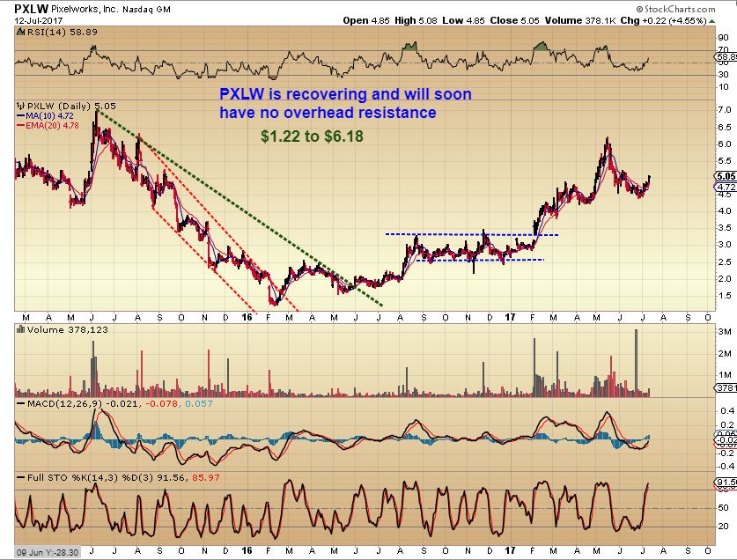Click the '16' year marker on bottom axis
Image resolution: width=737 pixels, height=560 pixels.
[x=247, y=550]
